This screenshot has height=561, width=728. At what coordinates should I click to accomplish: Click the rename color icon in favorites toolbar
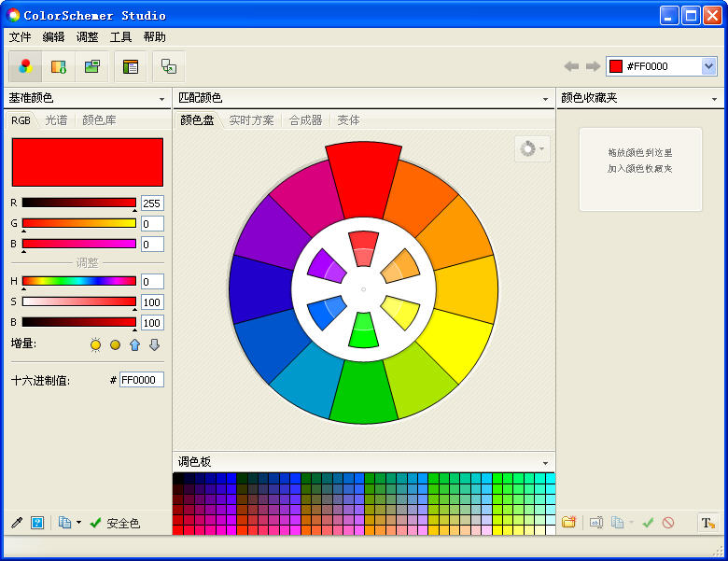coord(596,523)
